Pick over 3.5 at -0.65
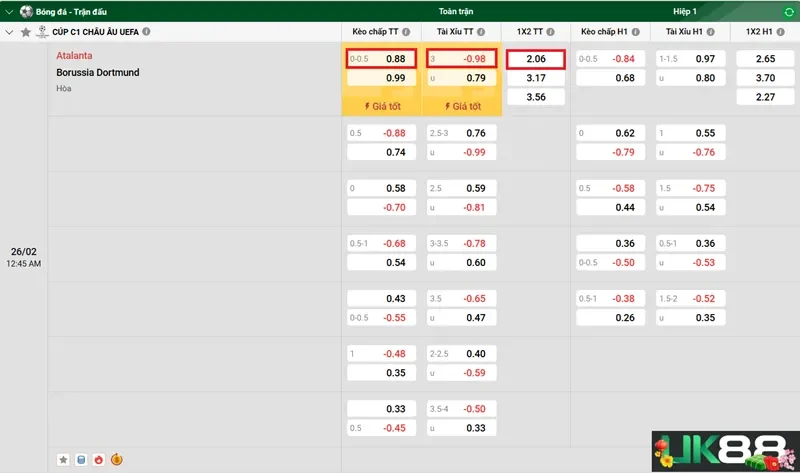The width and height of the screenshot is (800, 473). (461, 298)
